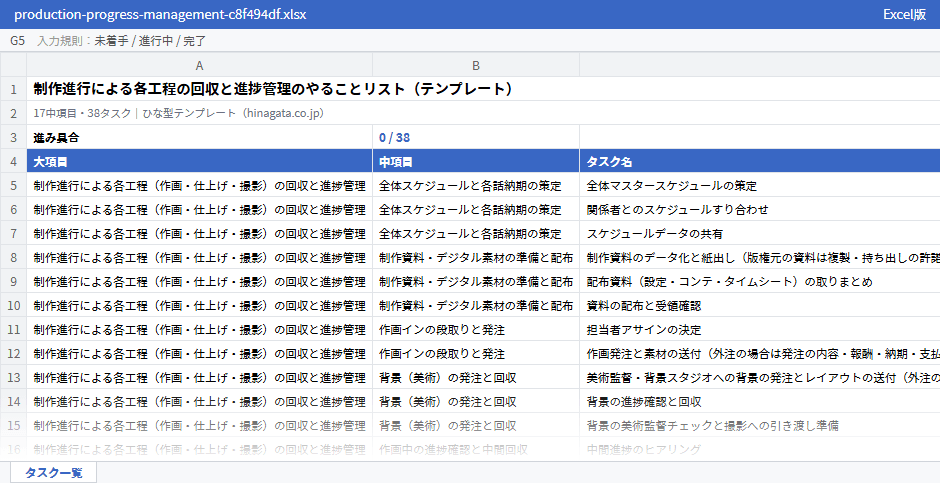The image size is (940, 483).
Task: Select task cell 配布資料（設定・コンテ・タイムシート）の取りまとめ
Action: click(760, 282)
